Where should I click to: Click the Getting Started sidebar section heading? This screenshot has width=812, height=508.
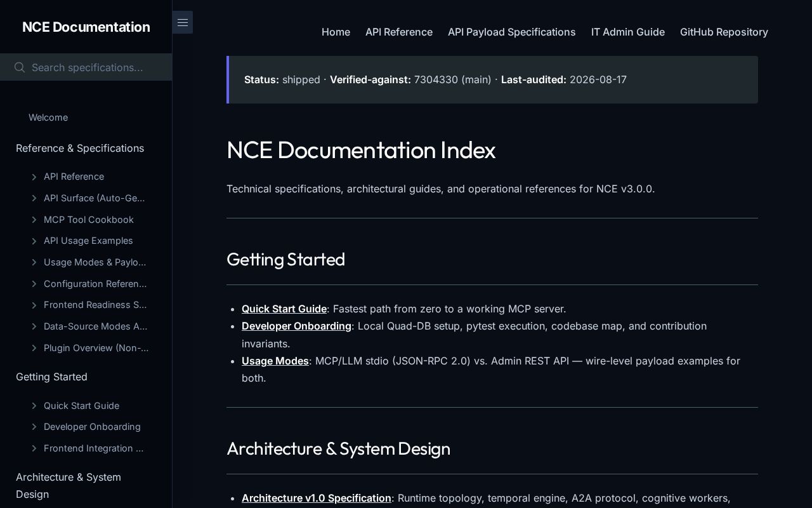(51, 377)
